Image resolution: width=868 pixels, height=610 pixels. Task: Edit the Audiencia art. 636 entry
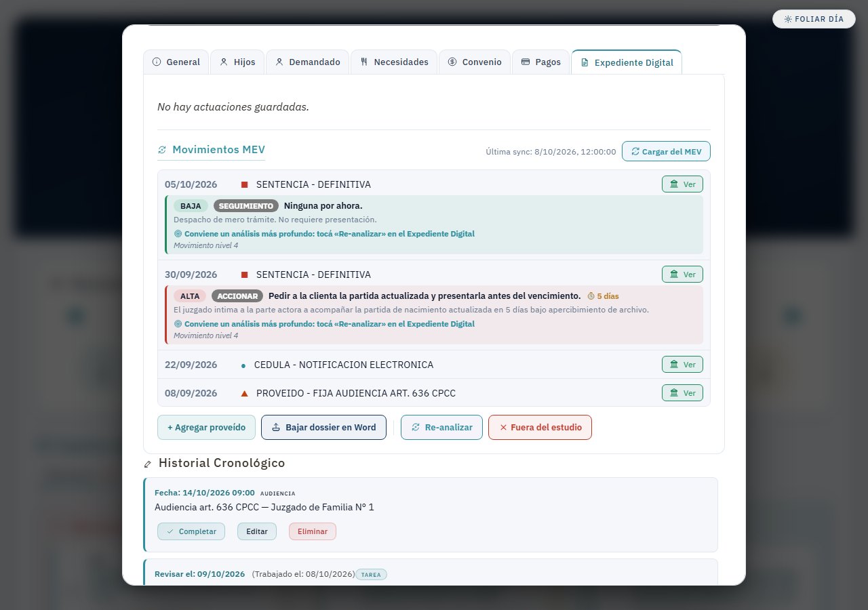point(257,531)
